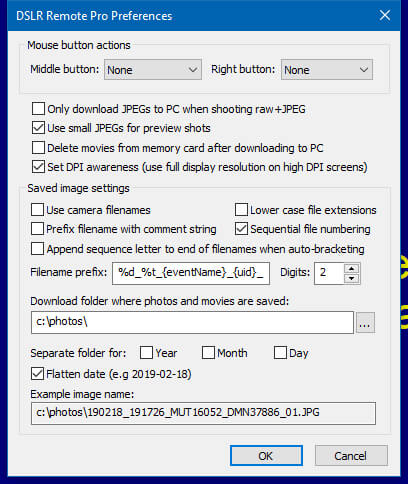Check separate folder for Day
The height and width of the screenshot is (484, 408).
click(280, 353)
